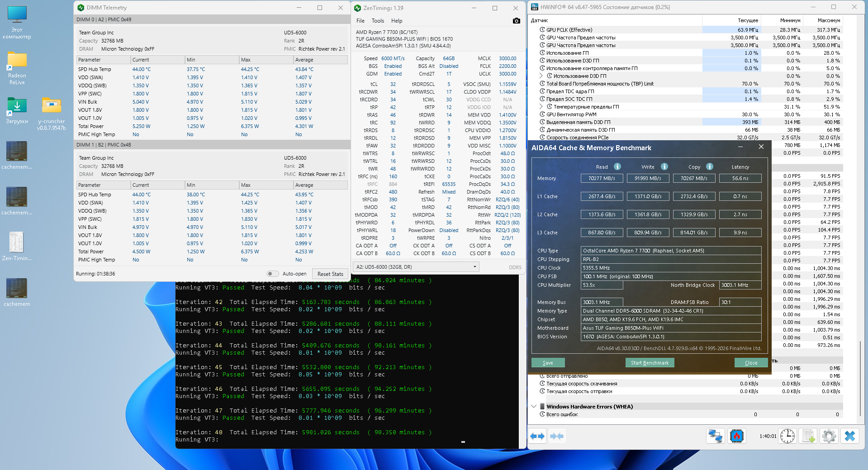
Task: Click chip icon of Windows Hardware Errors (WHEA)
Action: click(542, 407)
